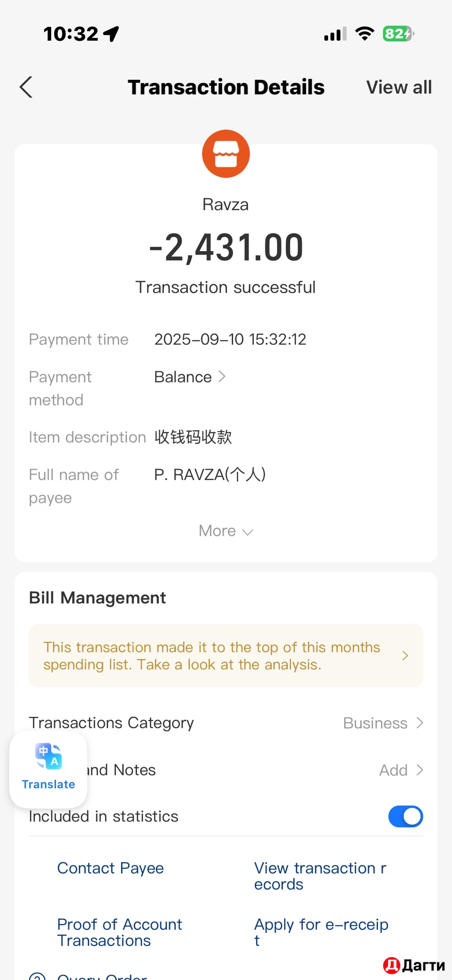Tap the Contact Payee link
The height and width of the screenshot is (980, 452).
point(110,868)
